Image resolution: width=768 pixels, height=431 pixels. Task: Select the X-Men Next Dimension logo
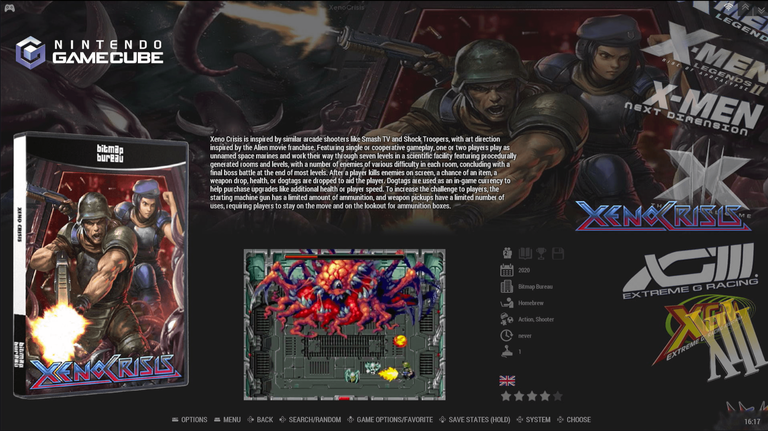click(x=693, y=110)
